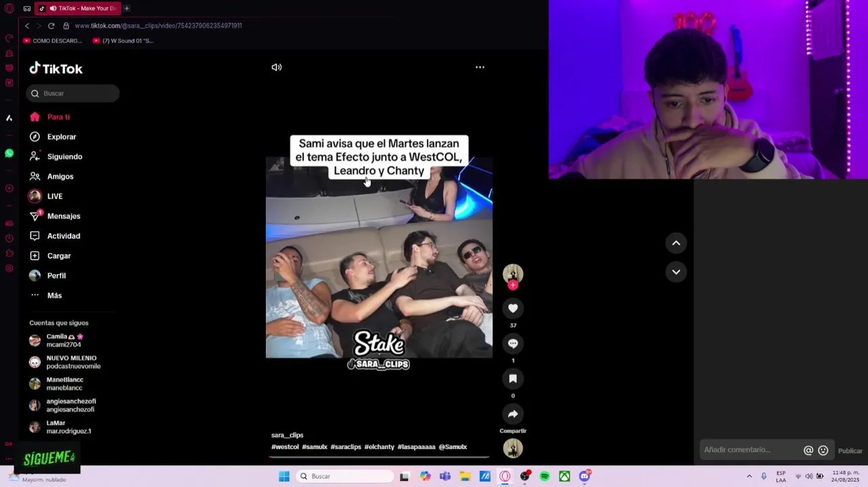Open a new browser tab with plus
This screenshot has width=868, height=487.
[127, 8]
